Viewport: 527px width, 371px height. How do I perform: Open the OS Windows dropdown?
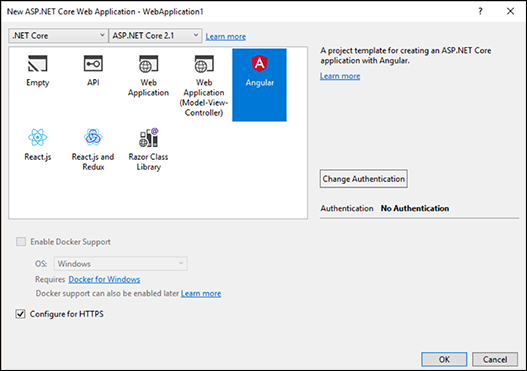click(120, 264)
